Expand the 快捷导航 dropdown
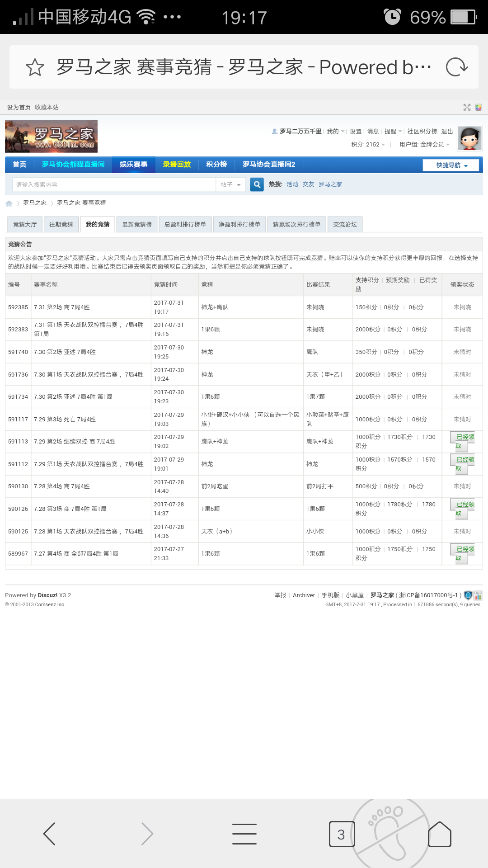This screenshot has width=488, height=868. click(452, 165)
